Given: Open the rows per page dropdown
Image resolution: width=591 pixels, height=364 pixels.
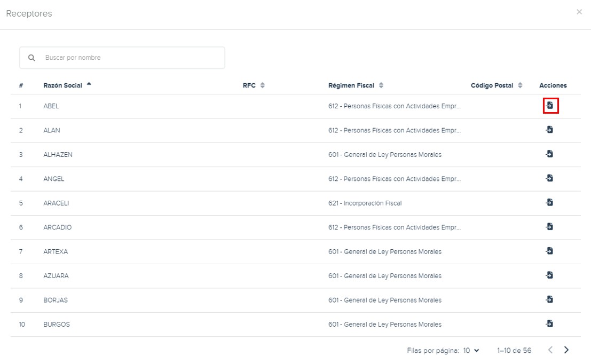Looking at the screenshot, I should click(x=471, y=351).
